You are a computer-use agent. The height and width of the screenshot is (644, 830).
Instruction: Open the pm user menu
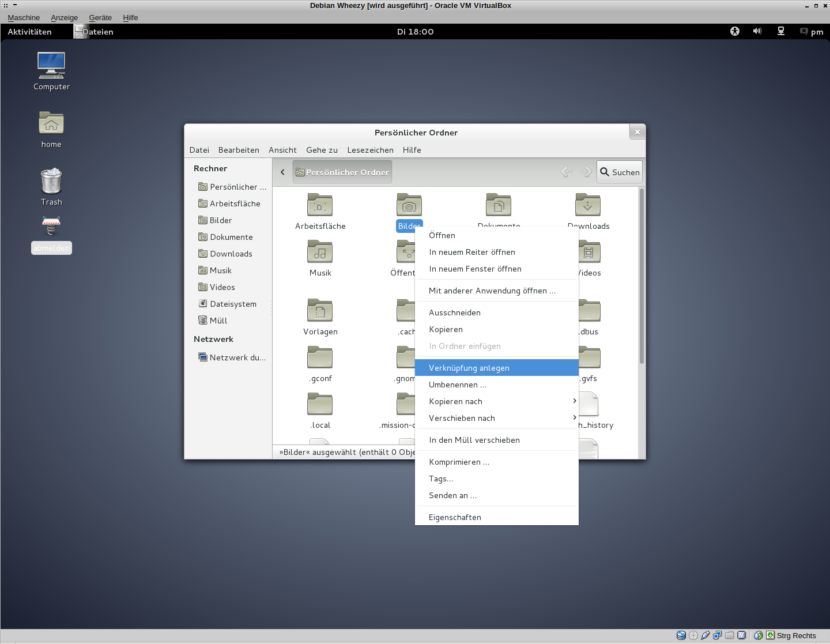click(x=817, y=32)
